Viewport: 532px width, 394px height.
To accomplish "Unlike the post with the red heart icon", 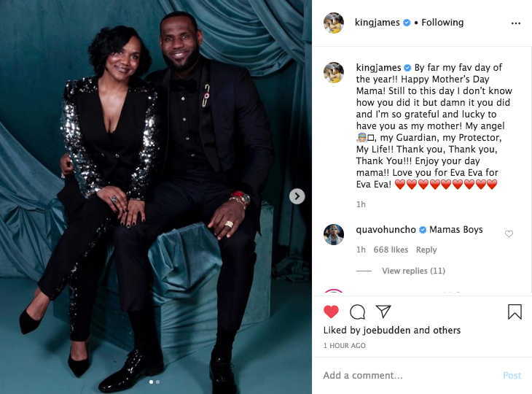I will 331,312.
